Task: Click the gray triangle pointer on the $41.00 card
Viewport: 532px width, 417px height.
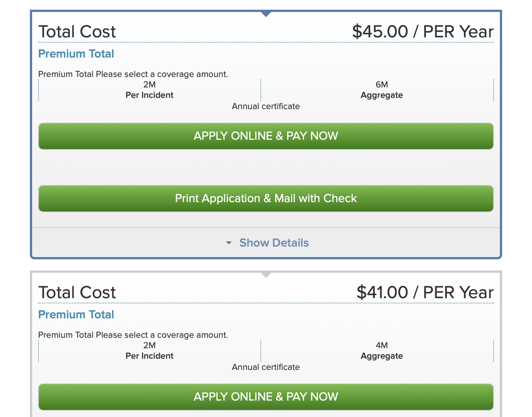Action: [266, 275]
